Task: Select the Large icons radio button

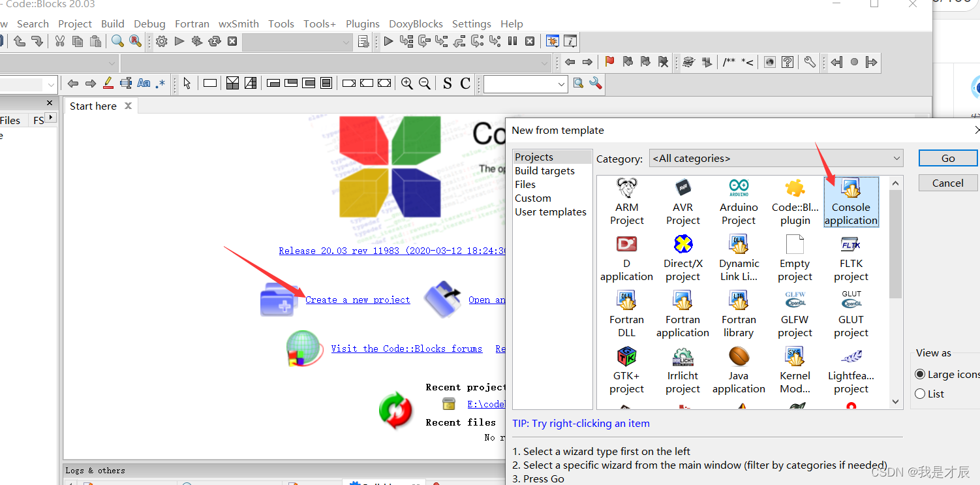Action: (920, 374)
